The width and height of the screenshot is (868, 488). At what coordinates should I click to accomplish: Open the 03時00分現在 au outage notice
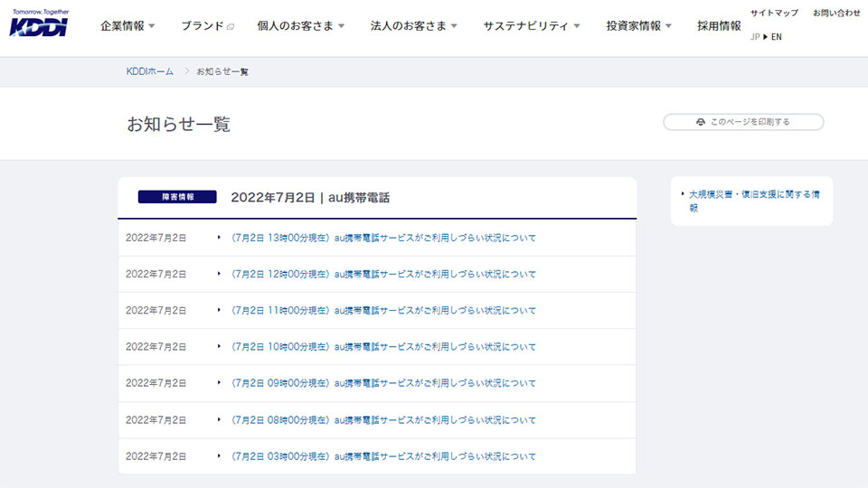[383, 456]
